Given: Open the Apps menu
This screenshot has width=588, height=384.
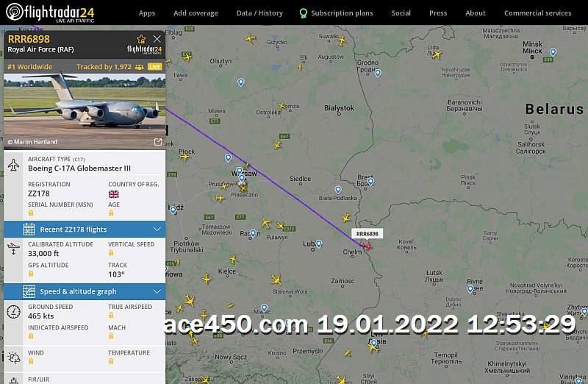Looking at the screenshot, I should click(x=147, y=13).
